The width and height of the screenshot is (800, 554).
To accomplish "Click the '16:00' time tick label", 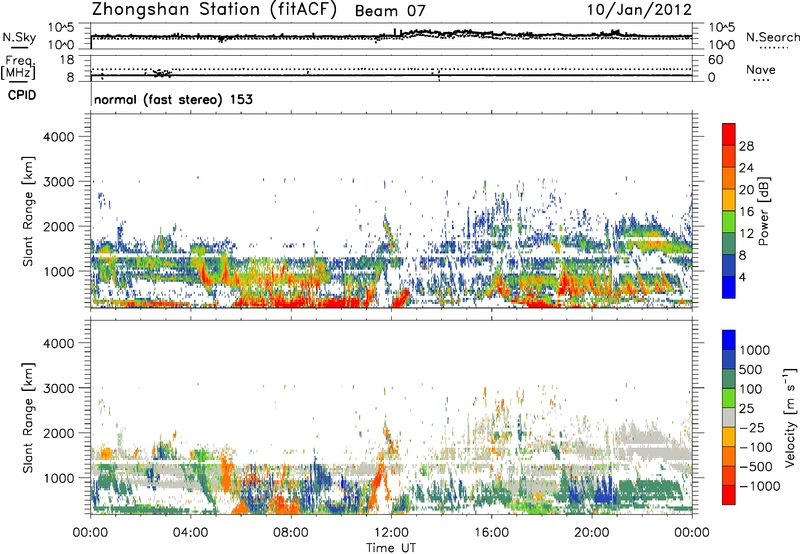I will tap(491, 533).
